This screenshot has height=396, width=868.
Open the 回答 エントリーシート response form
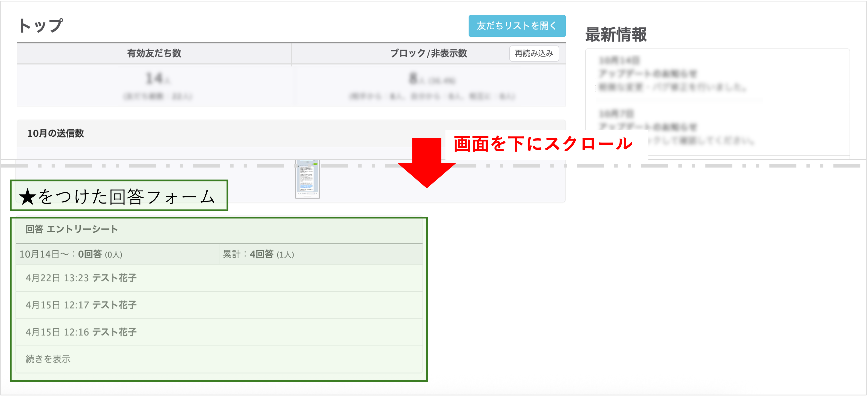click(72, 229)
